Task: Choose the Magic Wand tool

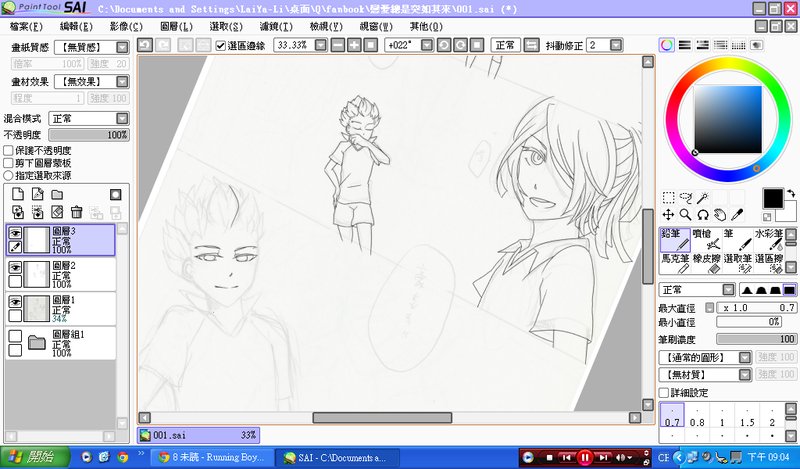Action: [703, 198]
